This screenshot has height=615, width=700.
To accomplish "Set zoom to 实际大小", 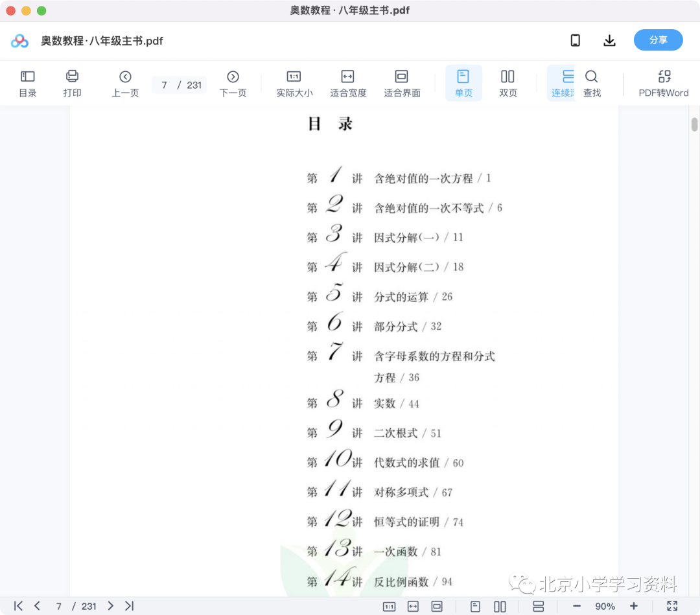I will click(x=294, y=84).
